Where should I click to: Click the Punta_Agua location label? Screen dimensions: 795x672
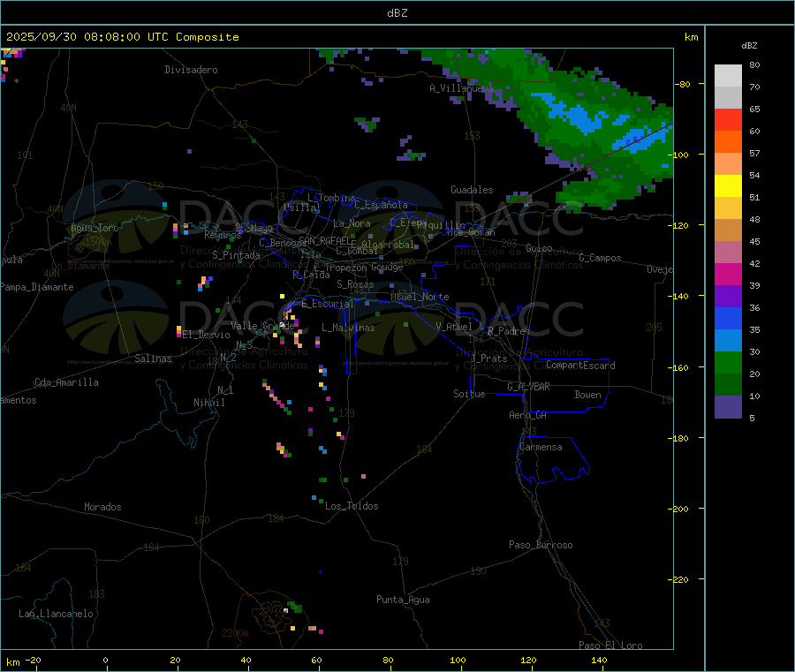(403, 600)
